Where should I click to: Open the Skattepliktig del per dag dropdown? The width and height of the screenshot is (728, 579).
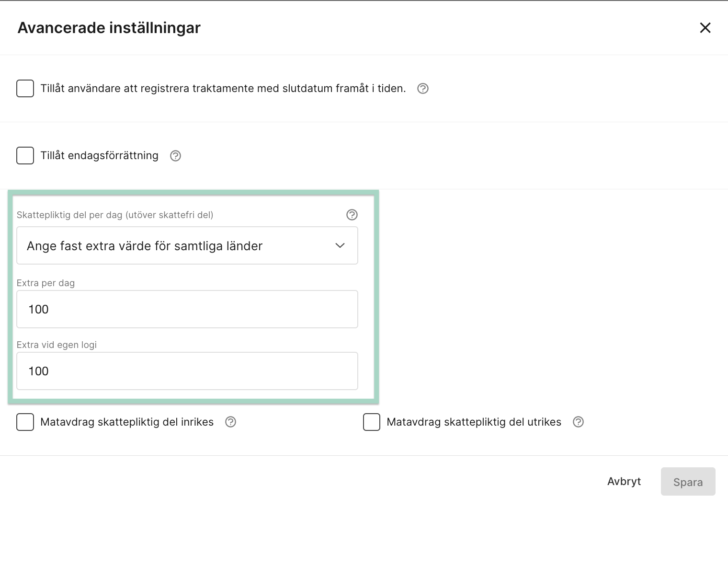187,245
